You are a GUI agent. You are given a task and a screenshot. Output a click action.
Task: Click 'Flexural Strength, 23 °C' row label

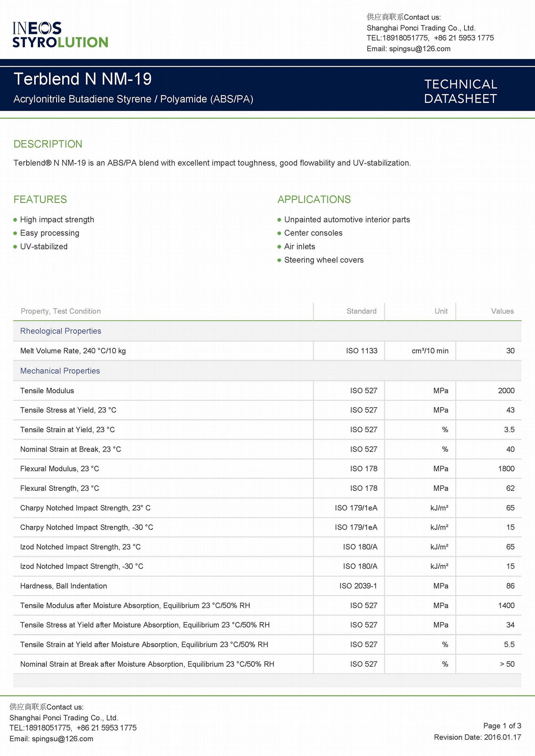(x=59, y=488)
